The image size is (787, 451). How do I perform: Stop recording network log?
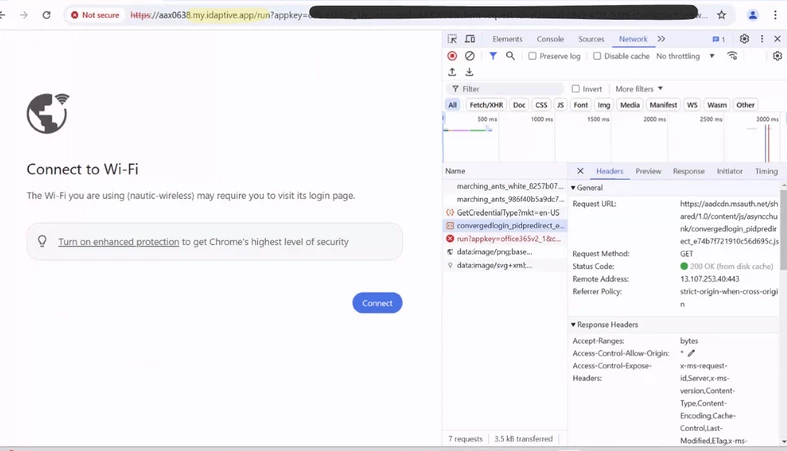click(452, 56)
